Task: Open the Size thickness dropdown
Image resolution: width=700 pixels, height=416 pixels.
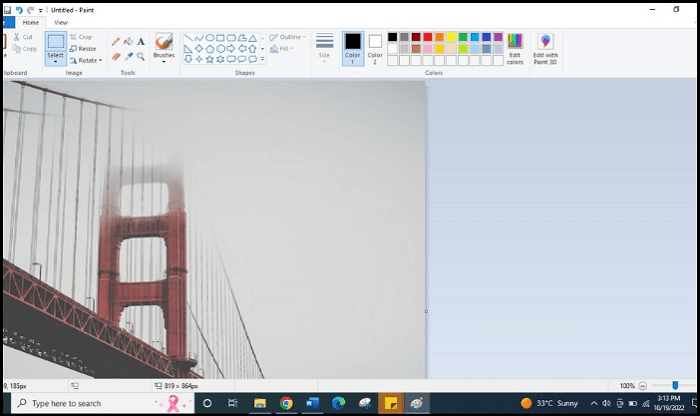Action: (x=324, y=47)
